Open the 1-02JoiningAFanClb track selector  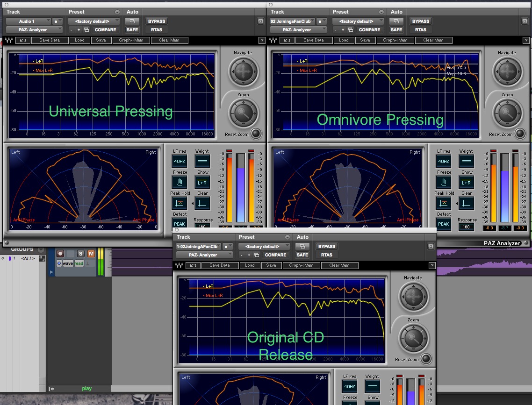[x=199, y=246]
